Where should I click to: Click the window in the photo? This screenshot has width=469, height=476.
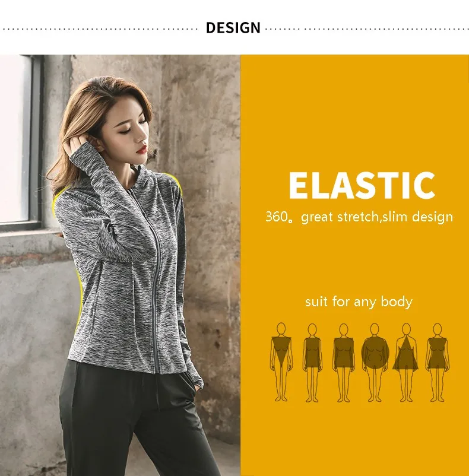pyautogui.click(x=17, y=139)
